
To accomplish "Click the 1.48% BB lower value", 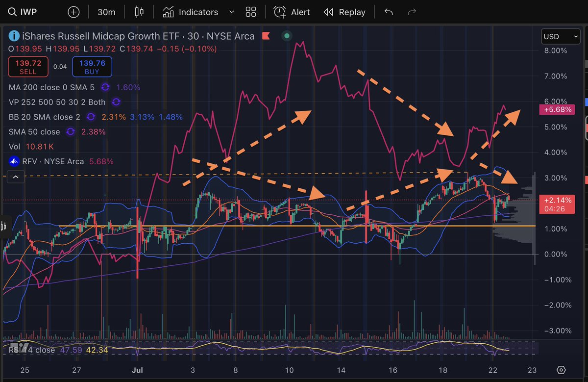I will click(x=171, y=117).
